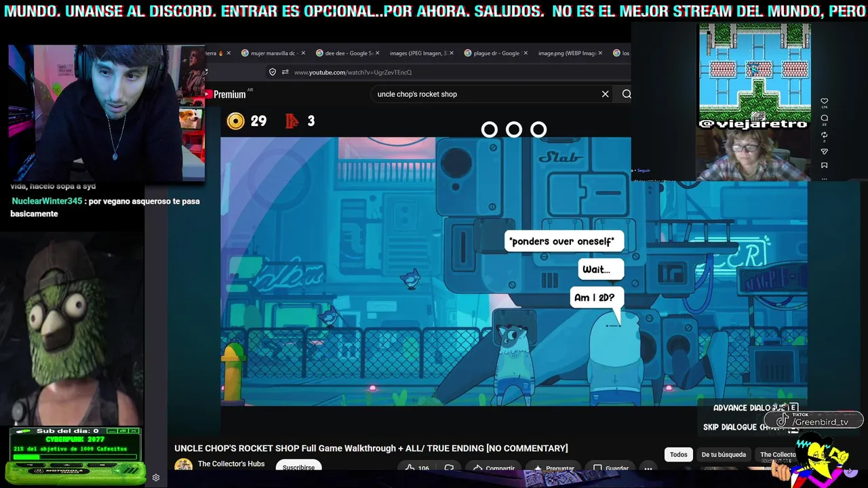Click the 'ADVANCE DIALOGUE' prompt

point(755,408)
